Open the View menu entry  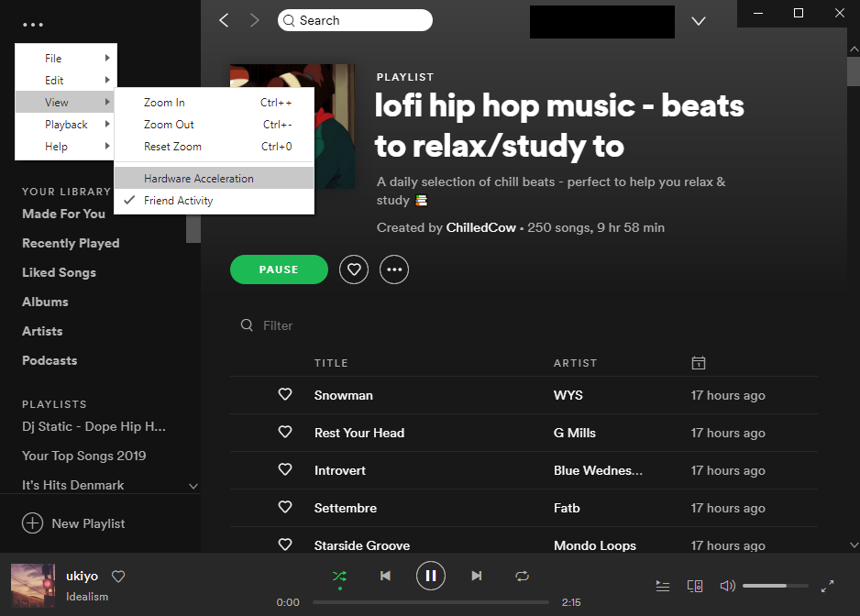click(66, 102)
